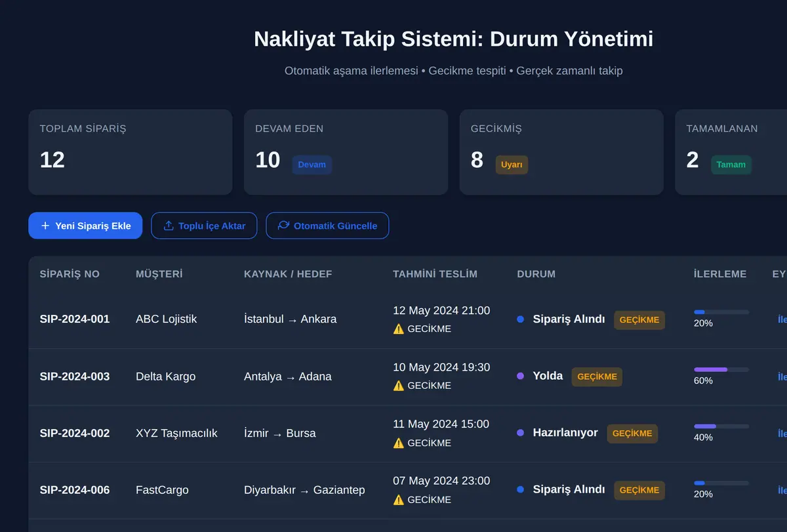Click customer ABC Lojistik
Screen dimensions: 787x532
click(x=167, y=319)
